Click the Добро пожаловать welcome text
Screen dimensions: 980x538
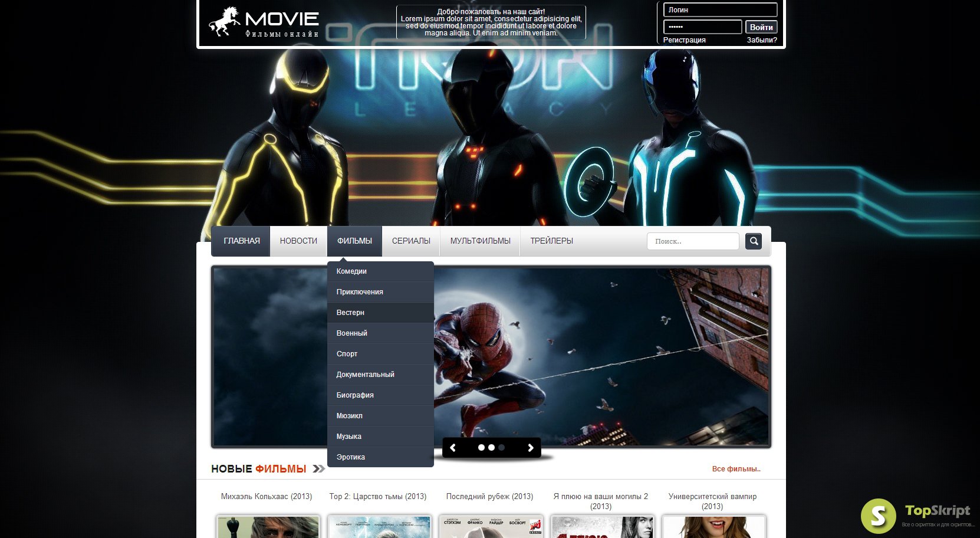tap(491, 22)
